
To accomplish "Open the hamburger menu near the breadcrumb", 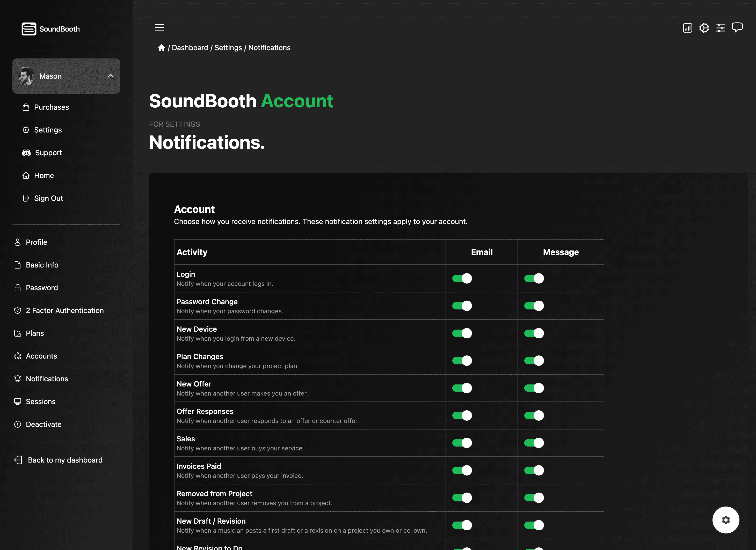I will click(x=159, y=27).
